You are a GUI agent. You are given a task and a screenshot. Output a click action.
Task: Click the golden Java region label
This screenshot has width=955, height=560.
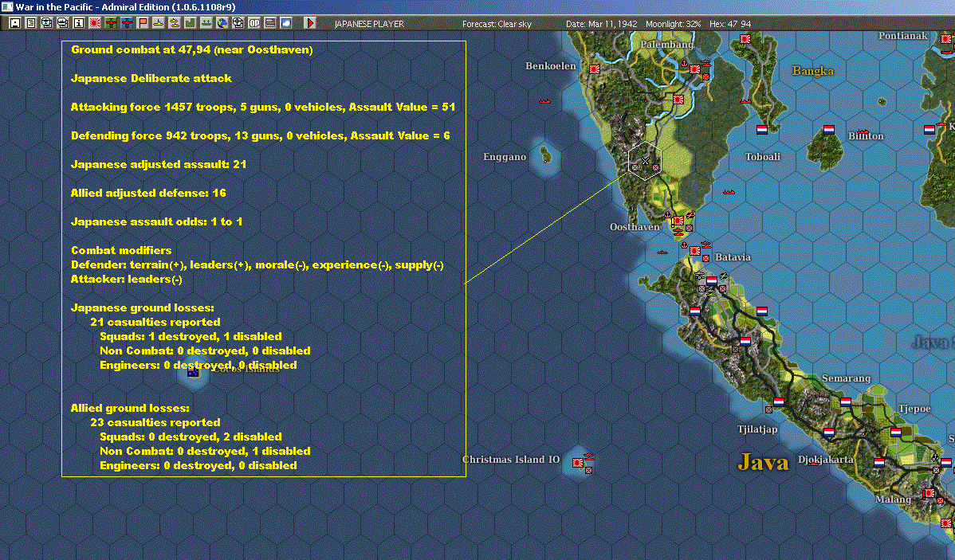[x=763, y=462]
